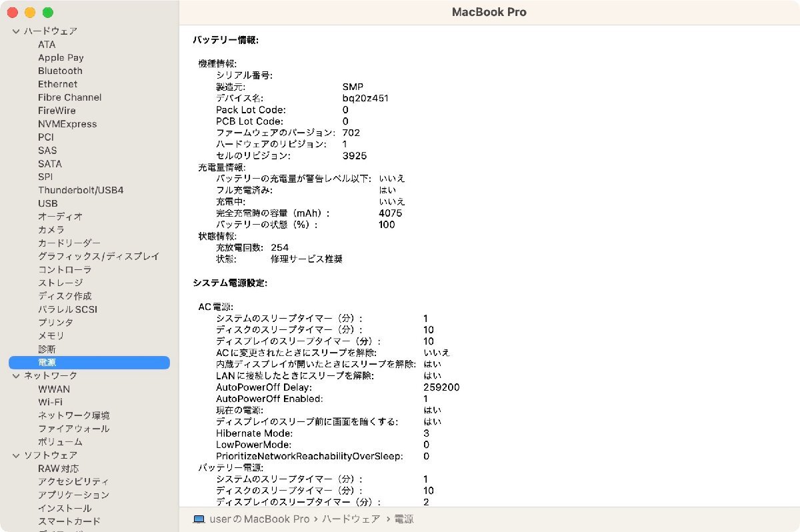Select Ethernet in the sidebar
Screen dimensions: 800x532
point(57,84)
